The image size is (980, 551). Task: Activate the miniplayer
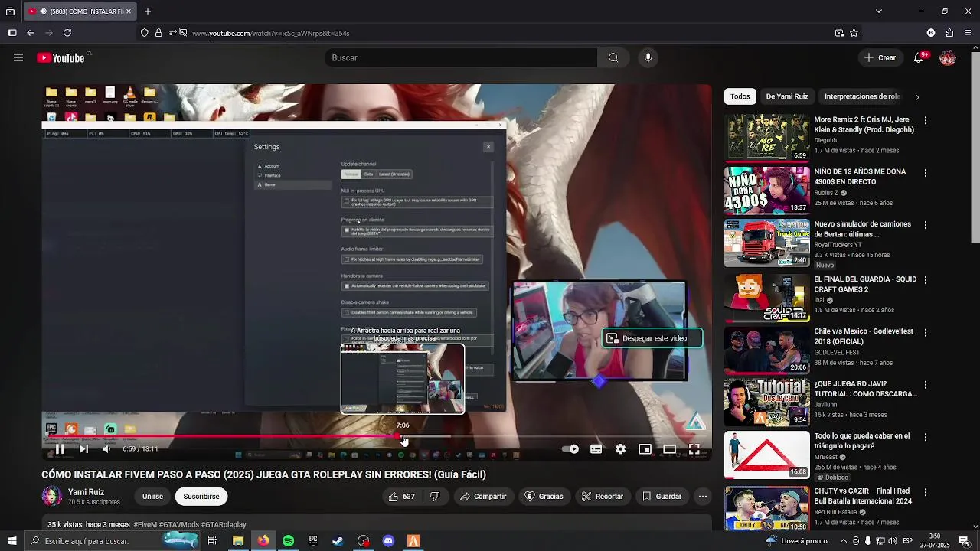click(x=645, y=449)
